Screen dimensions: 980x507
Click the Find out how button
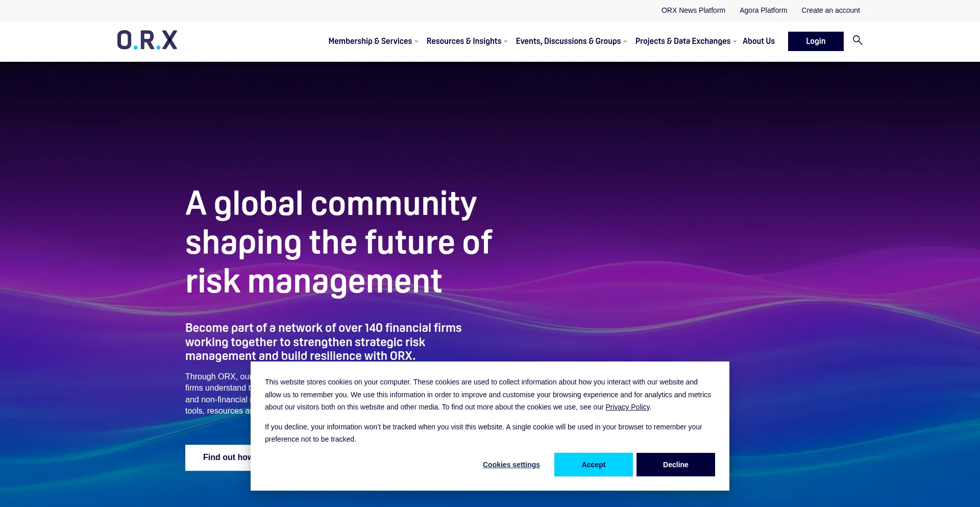(x=218, y=457)
